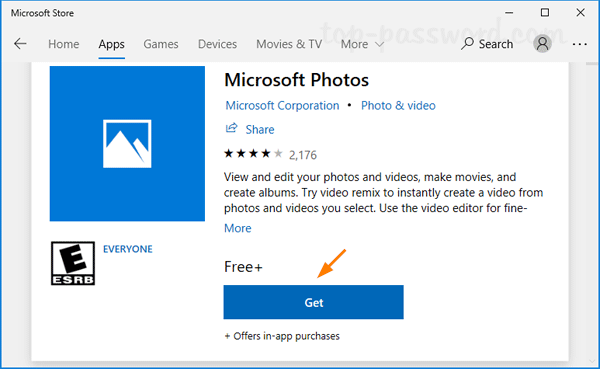The image size is (600, 369).
Task: Click the Microsoft Photos app tile image
Action: [x=127, y=144]
